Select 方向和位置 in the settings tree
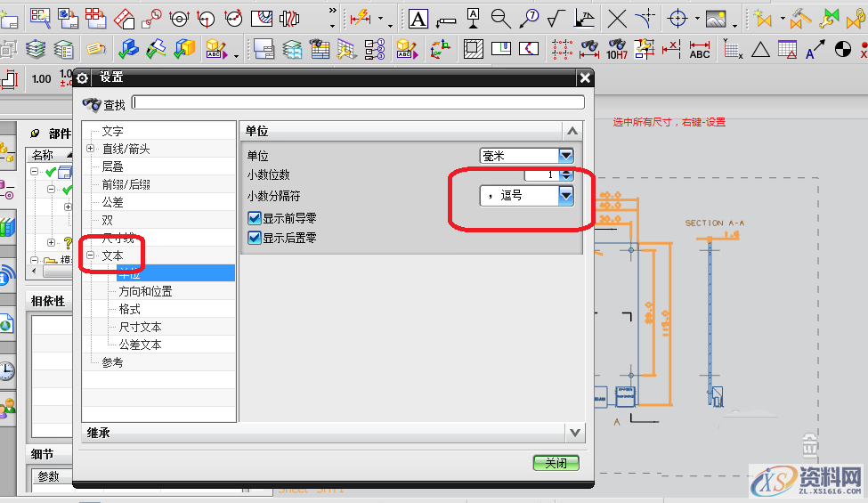868x503 pixels. click(145, 291)
